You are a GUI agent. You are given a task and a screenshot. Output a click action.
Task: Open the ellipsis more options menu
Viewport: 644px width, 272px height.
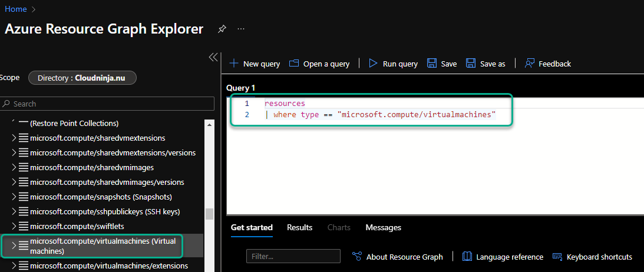coord(241,29)
